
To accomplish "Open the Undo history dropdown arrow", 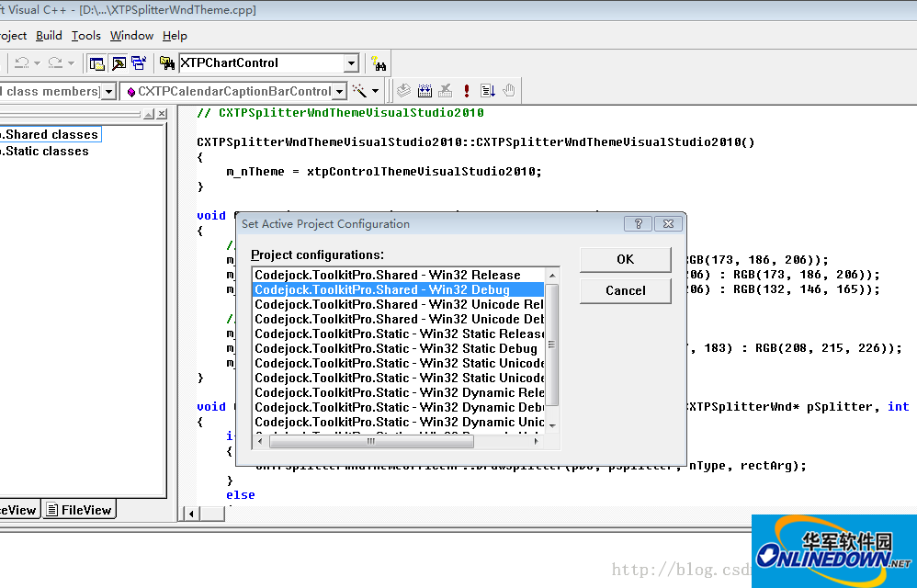I will pos(37,63).
